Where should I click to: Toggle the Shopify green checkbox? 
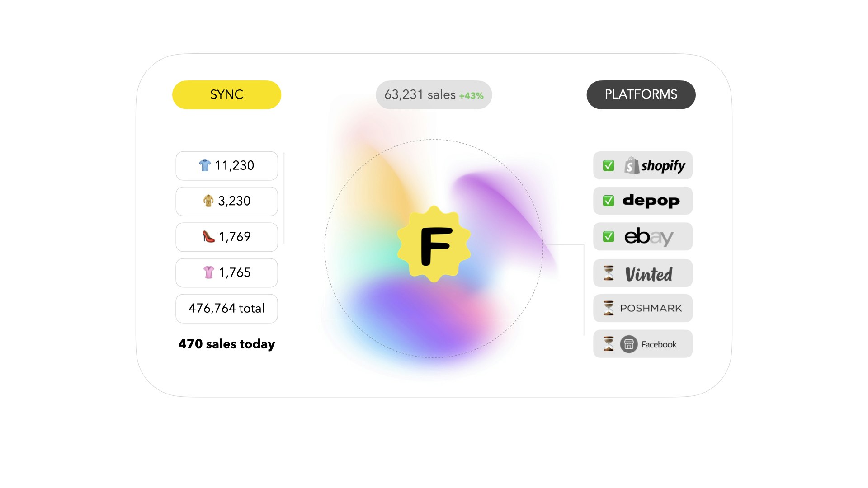(x=609, y=166)
